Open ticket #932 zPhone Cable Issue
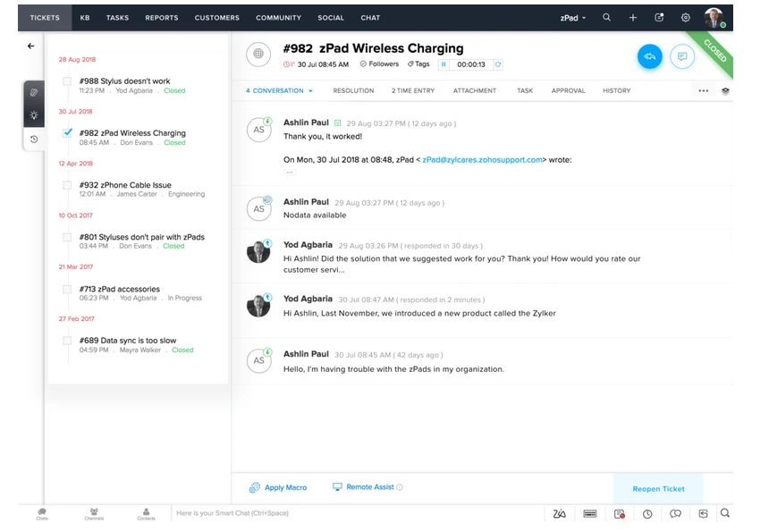The height and width of the screenshot is (532, 769). coord(125,185)
